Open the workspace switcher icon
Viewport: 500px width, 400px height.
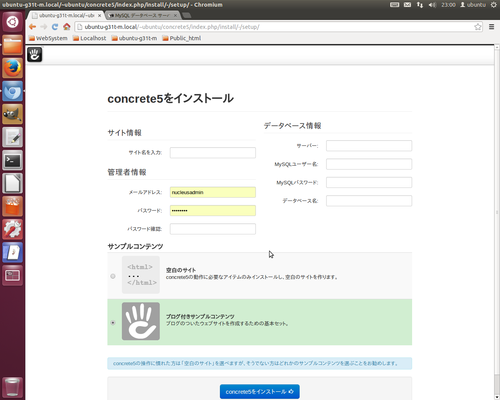(x=13, y=275)
